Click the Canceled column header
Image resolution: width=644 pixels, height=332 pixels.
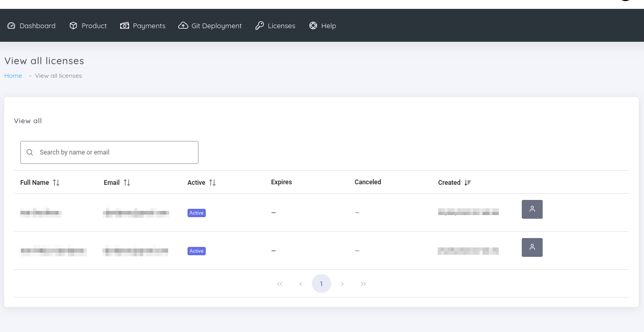368,182
